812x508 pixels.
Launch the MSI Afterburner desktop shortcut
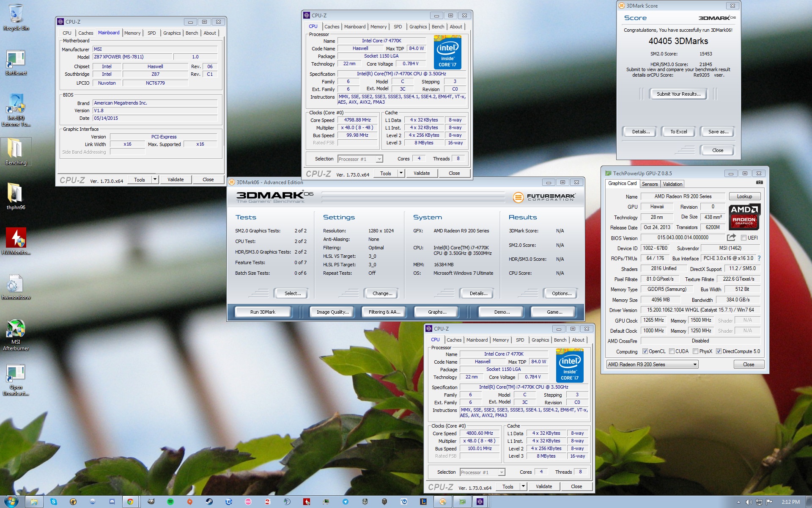pos(16,334)
